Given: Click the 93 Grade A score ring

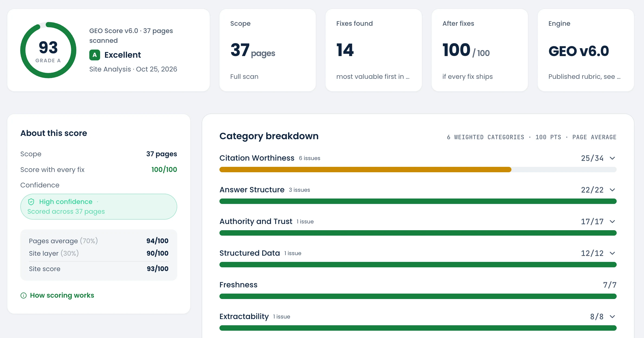Looking at the screenshot, I should click(x=48, y=50).
